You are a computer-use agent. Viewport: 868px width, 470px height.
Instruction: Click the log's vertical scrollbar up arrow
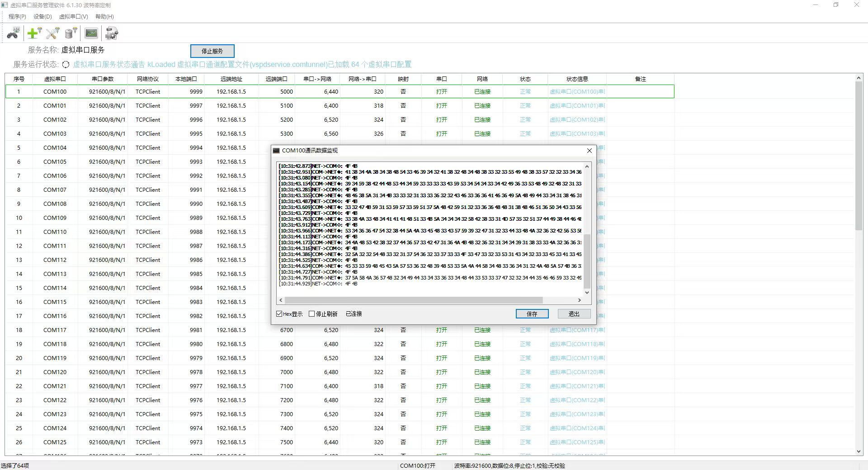click(x=587, y=167)
